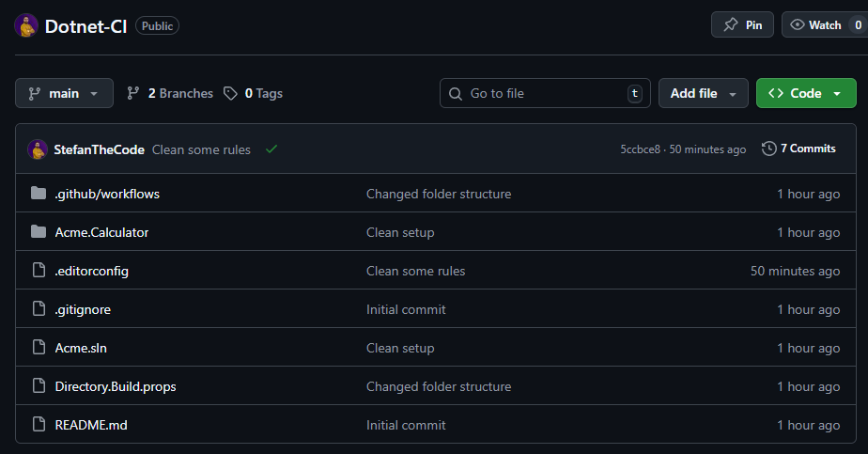Click the README.md file icon
Screen dimensions: 868x454
click(x=39, y=425)
